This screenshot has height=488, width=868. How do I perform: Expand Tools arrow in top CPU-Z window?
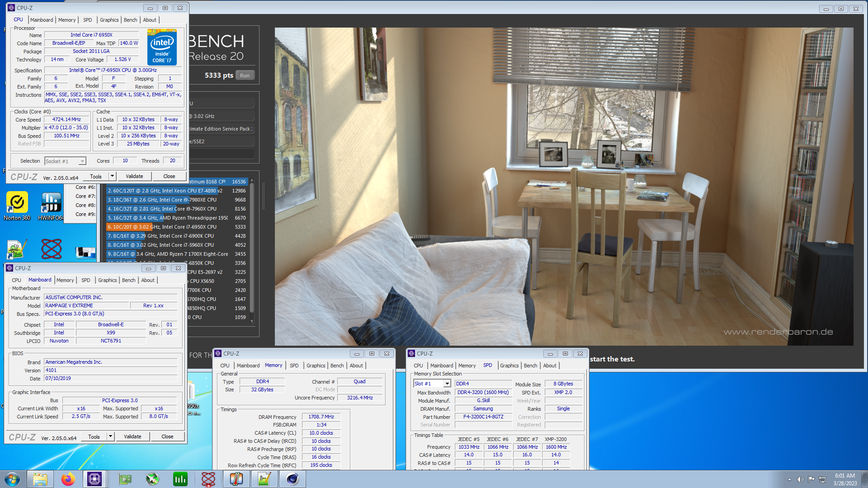[112, 176]
